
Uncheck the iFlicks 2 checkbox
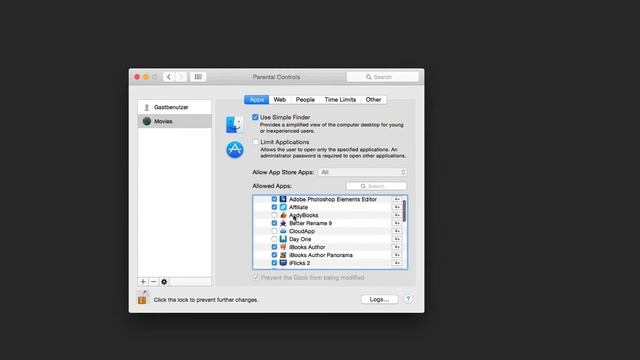tap(274, 263)
